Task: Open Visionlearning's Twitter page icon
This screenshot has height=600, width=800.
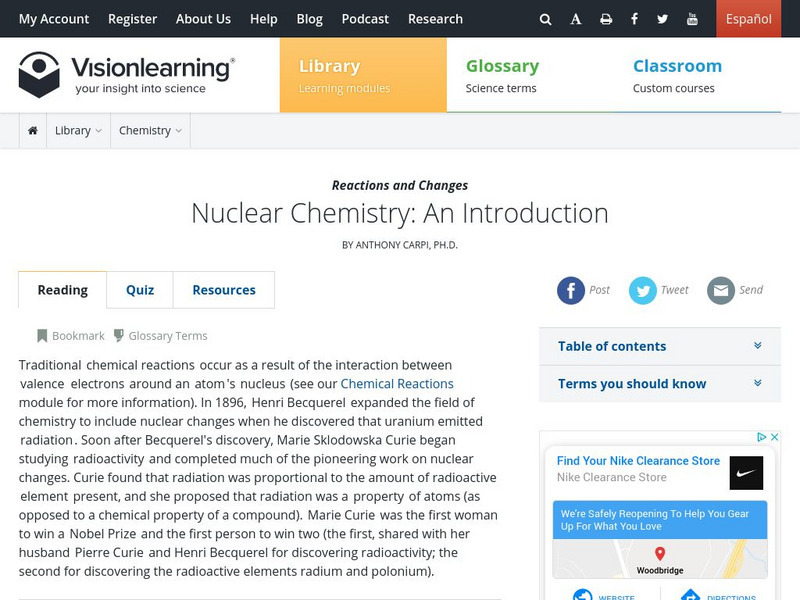Action: 662,19
